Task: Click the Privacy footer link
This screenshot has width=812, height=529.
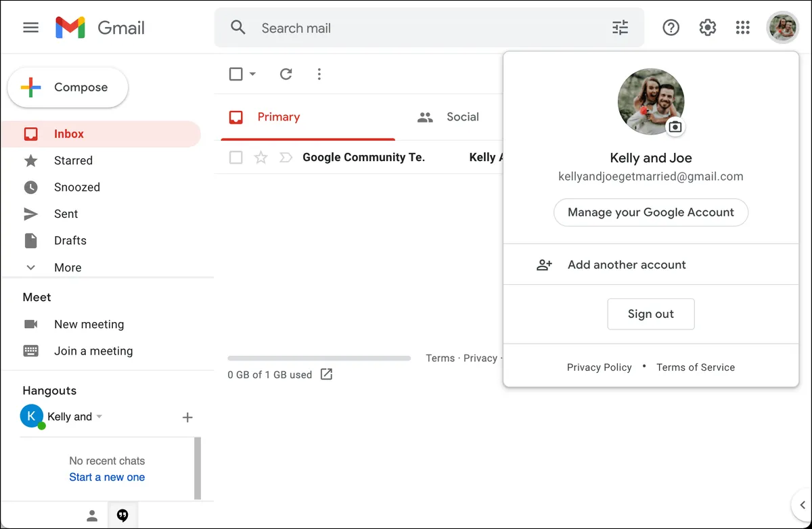Action: point(480,358)
